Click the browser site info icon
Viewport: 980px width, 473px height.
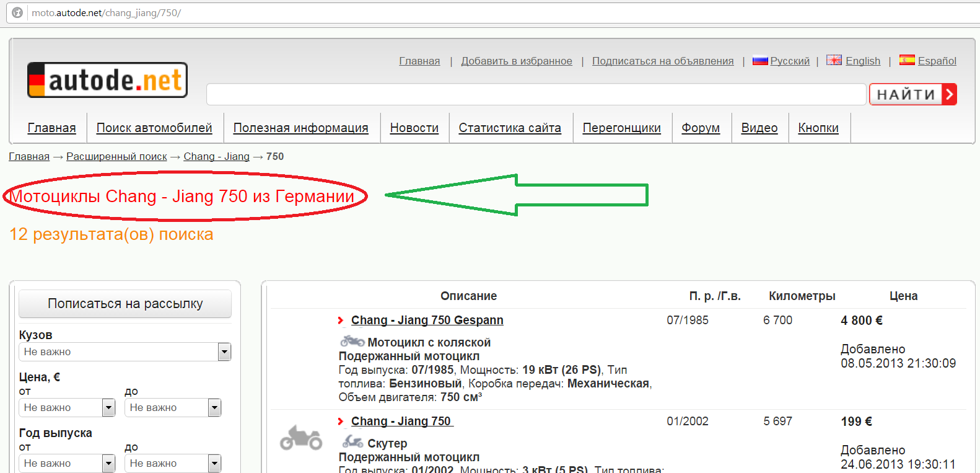point(17,12)
